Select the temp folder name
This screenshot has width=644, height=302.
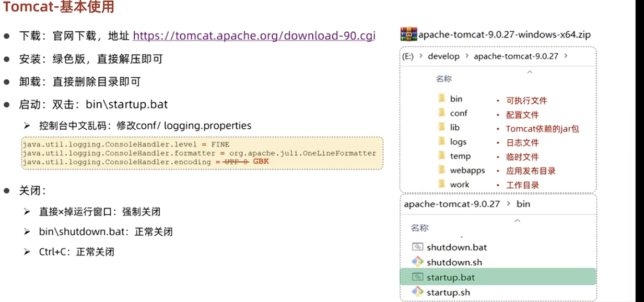click(x=460, y=156)
